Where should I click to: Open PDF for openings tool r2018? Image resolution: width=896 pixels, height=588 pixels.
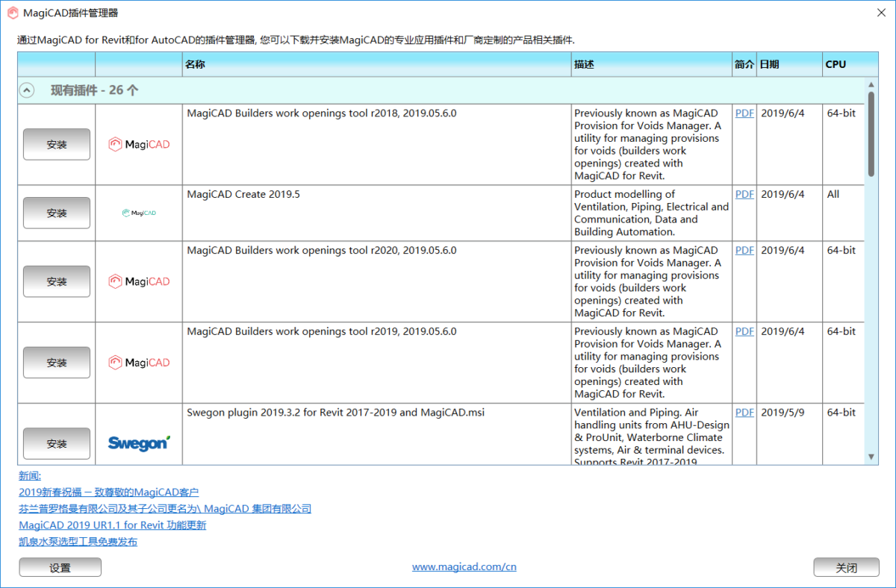click(744, 113)
